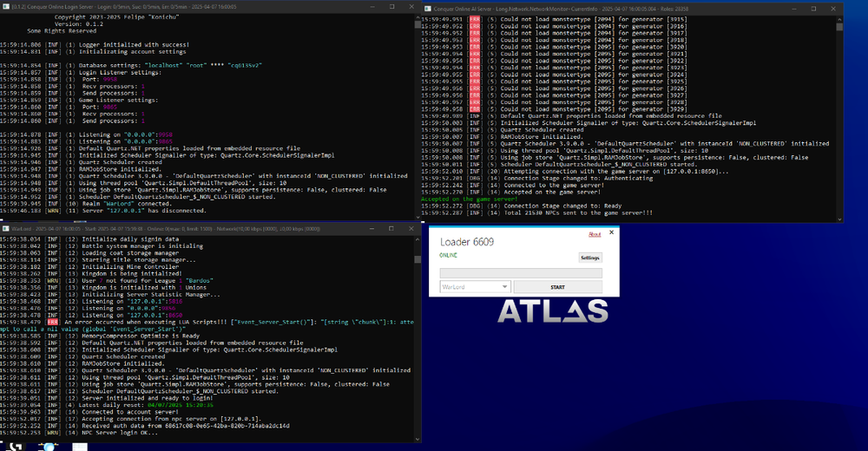The width and height of the screenshot is (868, 451).
Task: Click the Login Server console title icon
Action: (4, 4)
